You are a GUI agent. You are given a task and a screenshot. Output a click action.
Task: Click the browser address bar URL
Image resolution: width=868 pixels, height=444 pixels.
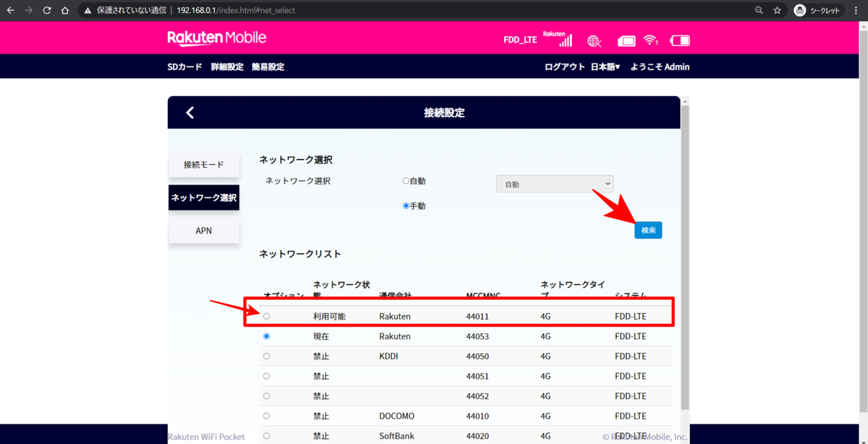236,11
